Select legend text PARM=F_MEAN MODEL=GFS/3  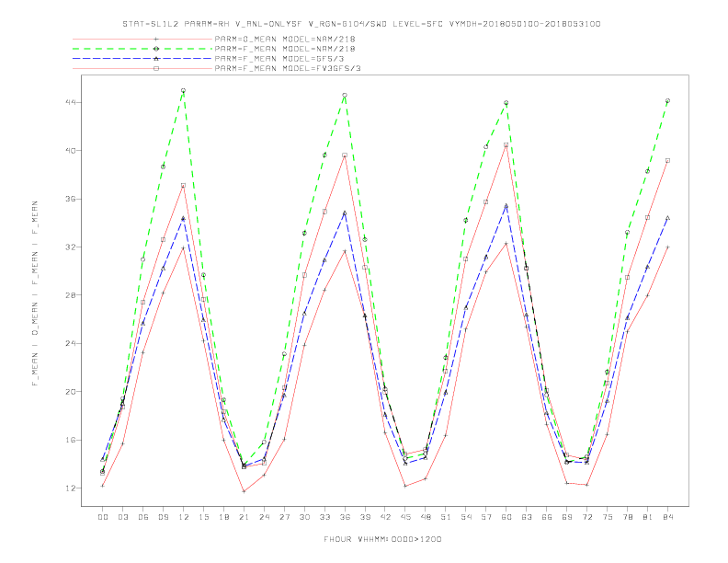(279, 59)
